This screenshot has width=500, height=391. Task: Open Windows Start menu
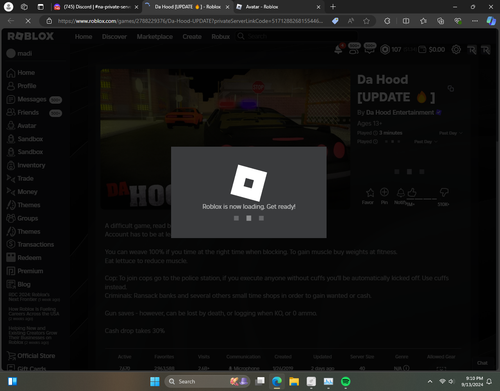point(155,381)
